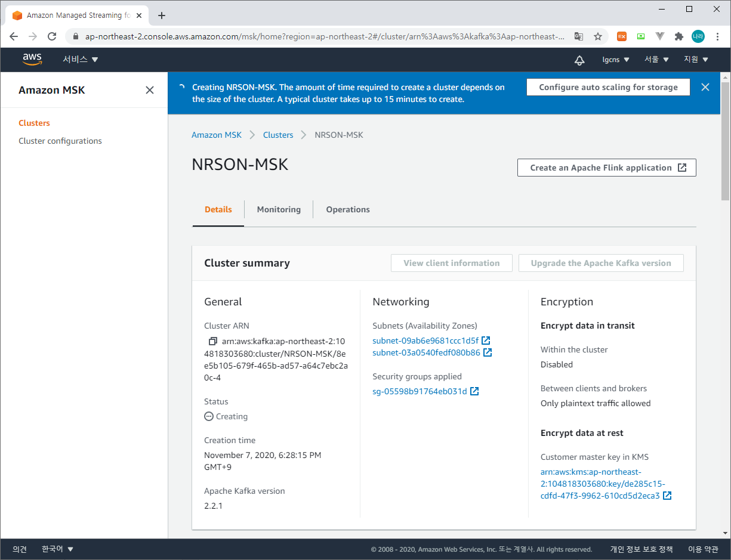The image size is (731, 560).
Task: Click the 2.2.1 Kafka version value
Action: pos(213,506)
